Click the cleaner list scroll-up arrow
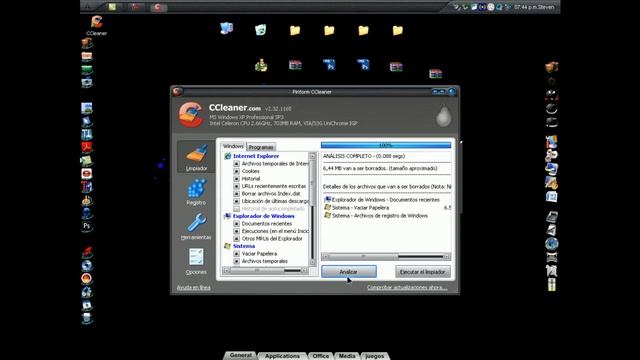This screenshot has width=640, height=360. pyautogui.click(x=313, y=156)
